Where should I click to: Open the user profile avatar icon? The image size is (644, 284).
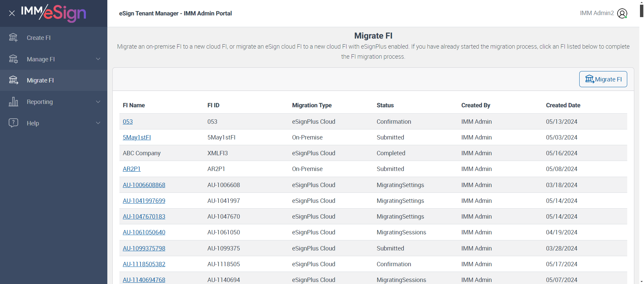point(622,13)
